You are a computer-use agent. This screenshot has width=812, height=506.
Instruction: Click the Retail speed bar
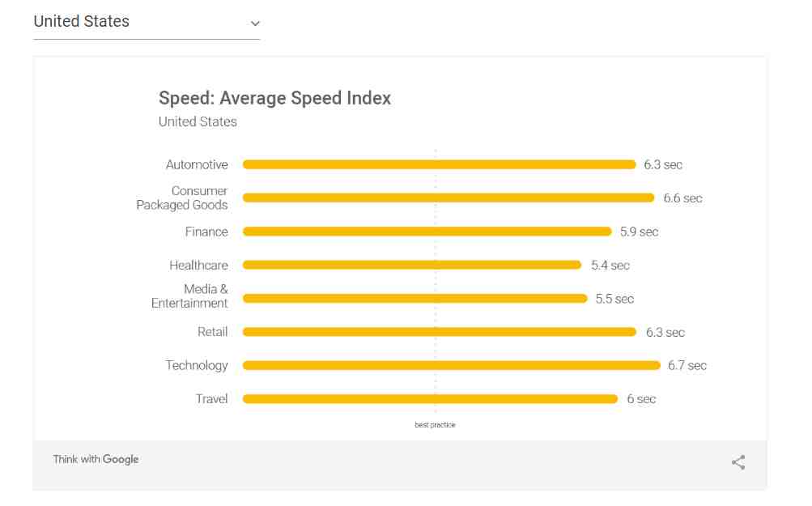coord(440,332)
